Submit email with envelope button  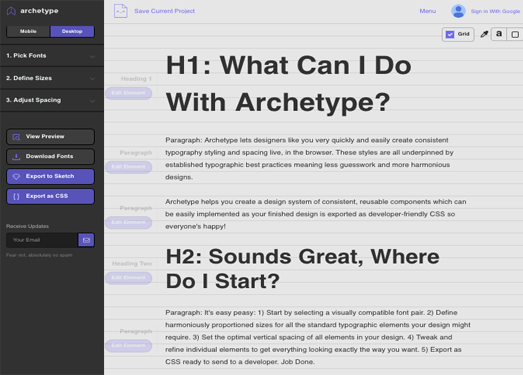point(86,240)
